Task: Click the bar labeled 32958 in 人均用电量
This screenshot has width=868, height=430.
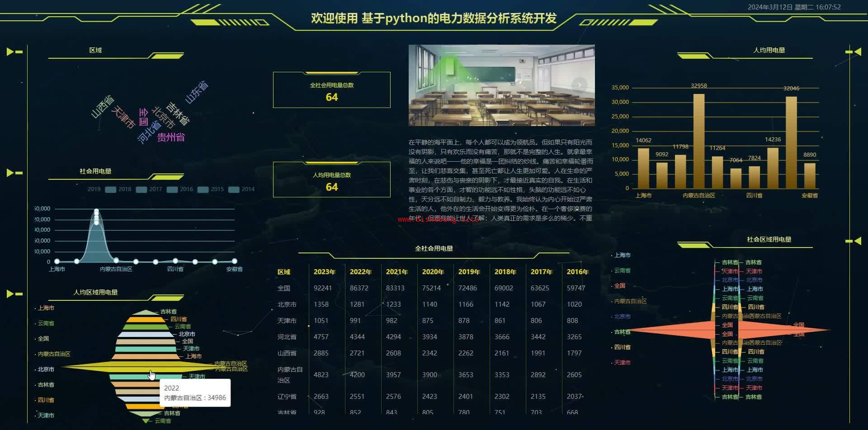Action: pos(699,141)
